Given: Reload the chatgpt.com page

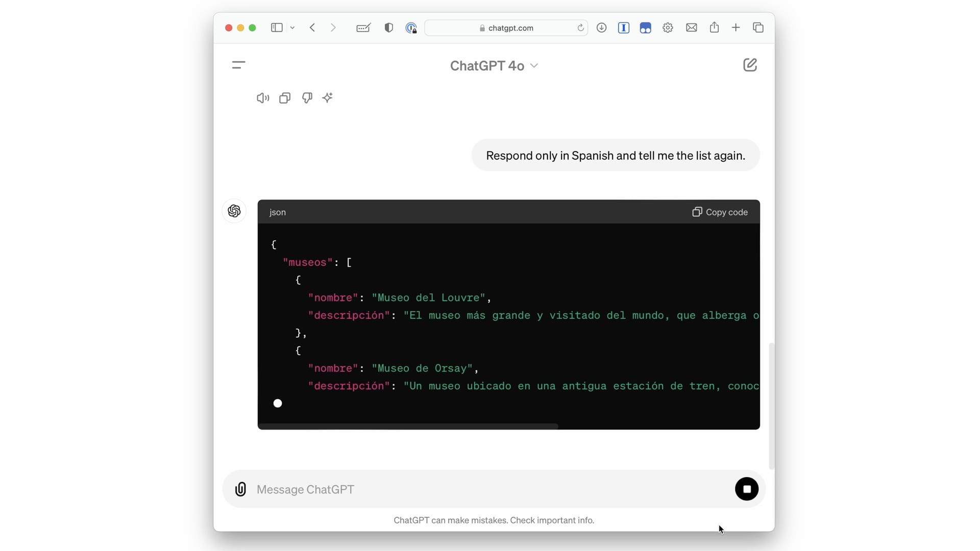Looking at the screenshot, I should click(580, 28).
